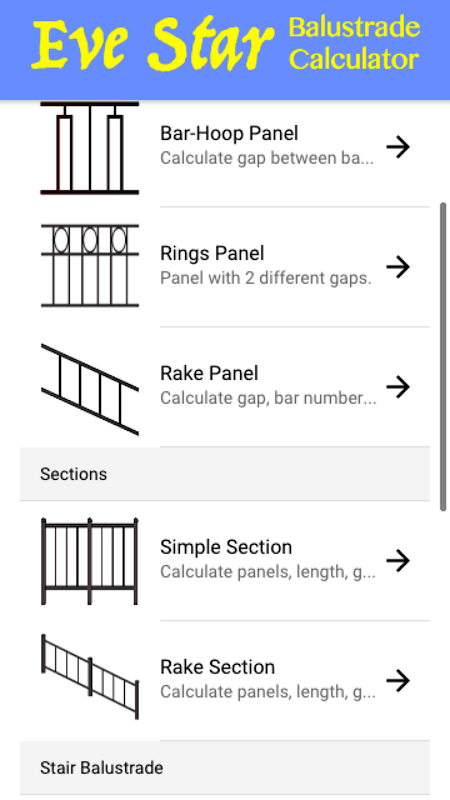Open Rings Panel via its arrow
Image resolution: width=450 pixels, height=800 pixels.
398,267
